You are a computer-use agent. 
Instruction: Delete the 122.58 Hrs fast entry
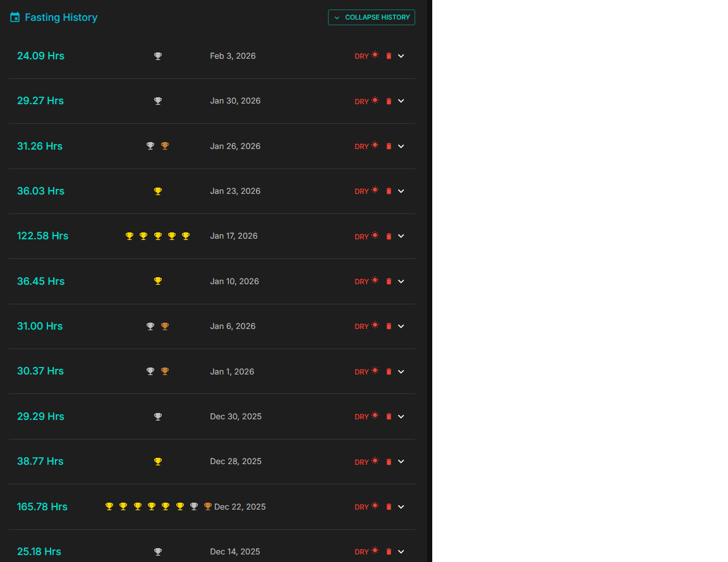click(x=389, y=236)
